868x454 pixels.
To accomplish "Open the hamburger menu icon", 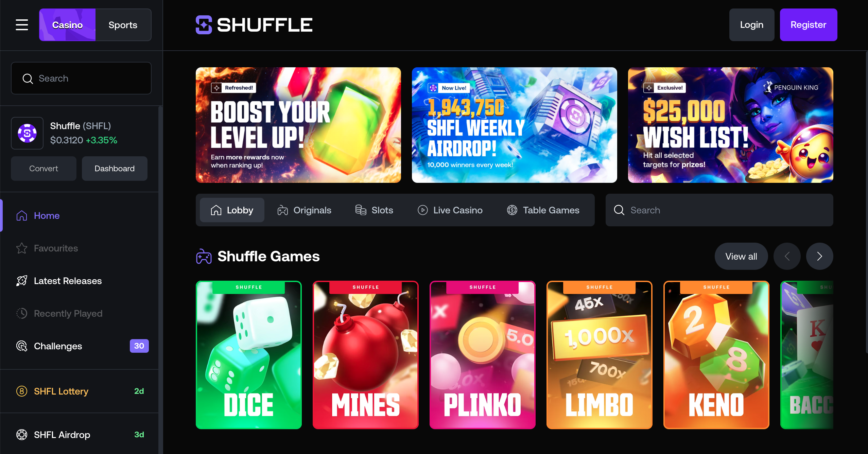I will (x=22, y=25).
